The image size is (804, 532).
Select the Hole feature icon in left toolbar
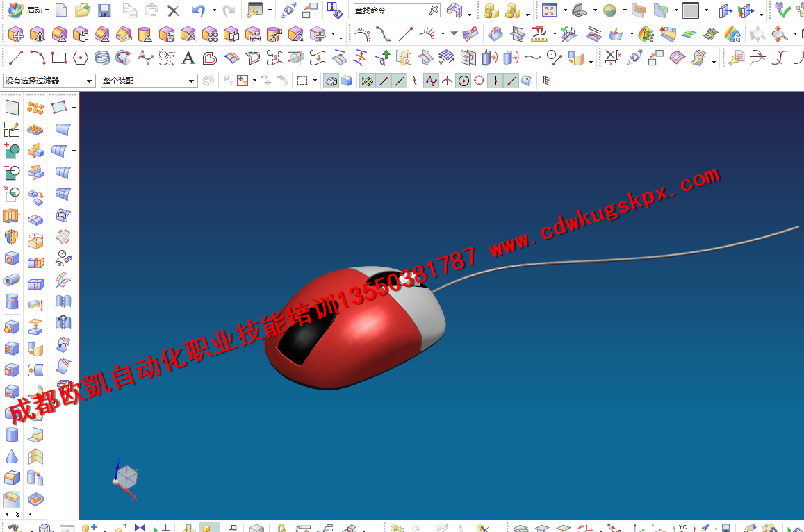(x=11, y=258)
